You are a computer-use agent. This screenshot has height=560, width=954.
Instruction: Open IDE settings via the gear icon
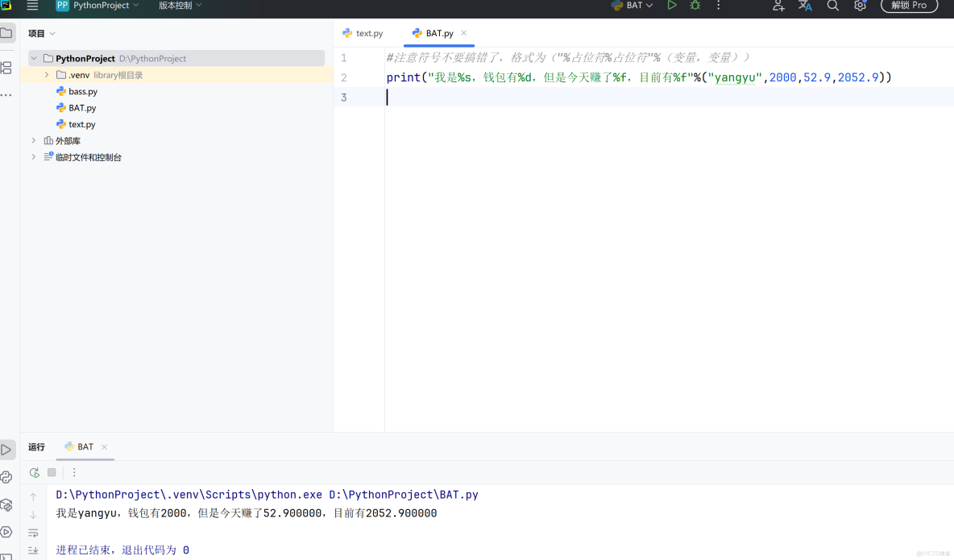[860, 6]
